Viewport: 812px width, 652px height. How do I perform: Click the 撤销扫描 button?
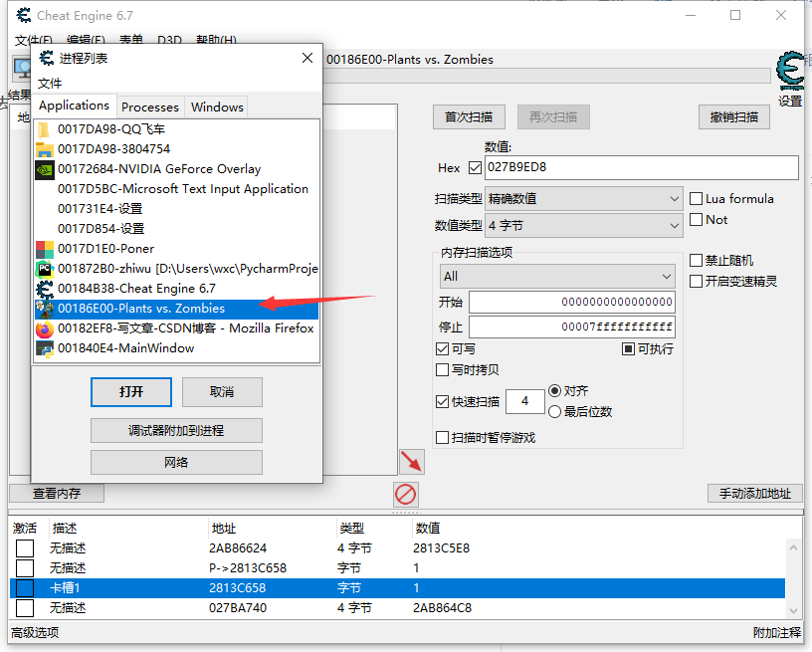coord(733,117)
